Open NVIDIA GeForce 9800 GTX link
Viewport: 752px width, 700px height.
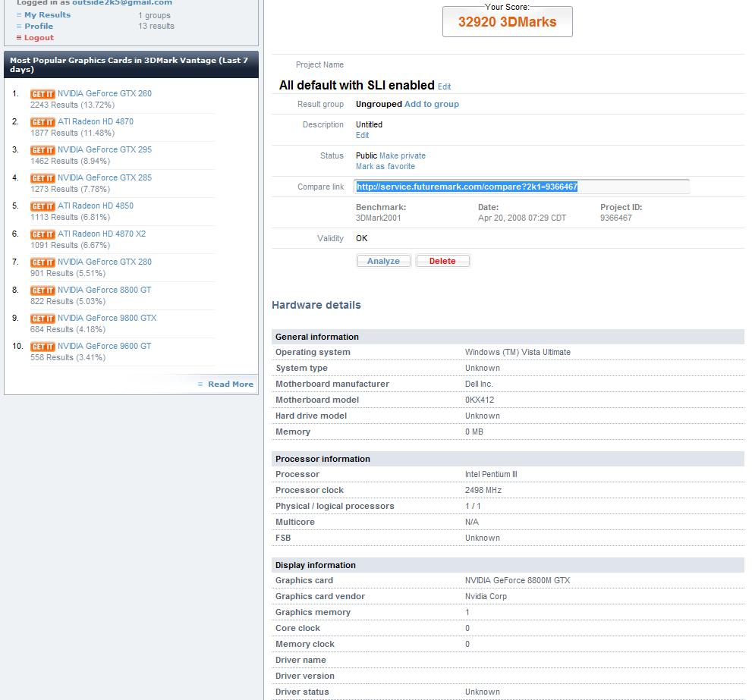107,318
